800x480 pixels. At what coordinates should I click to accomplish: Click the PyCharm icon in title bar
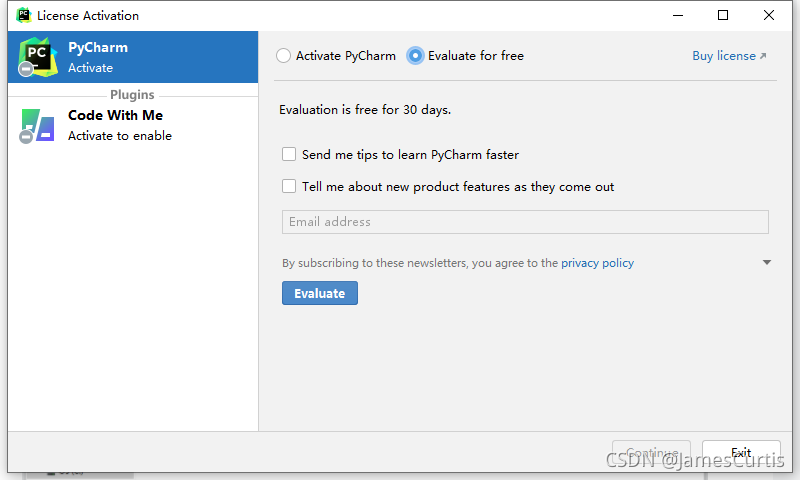point(23,15)
